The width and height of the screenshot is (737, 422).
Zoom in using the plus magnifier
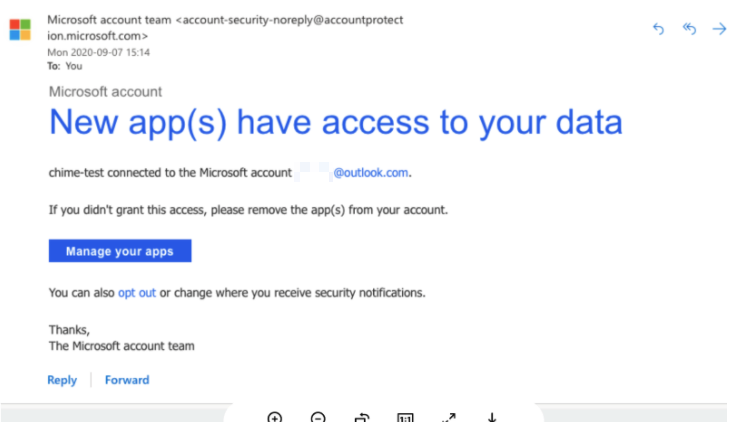click(275, 417)
